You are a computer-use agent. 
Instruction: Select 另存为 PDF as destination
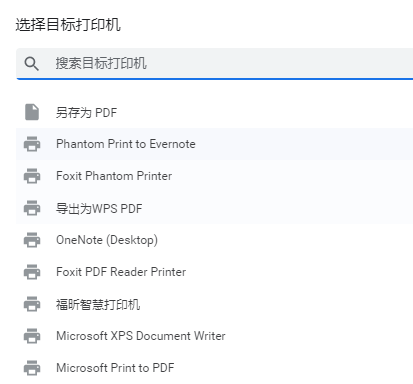coord(215,112)
